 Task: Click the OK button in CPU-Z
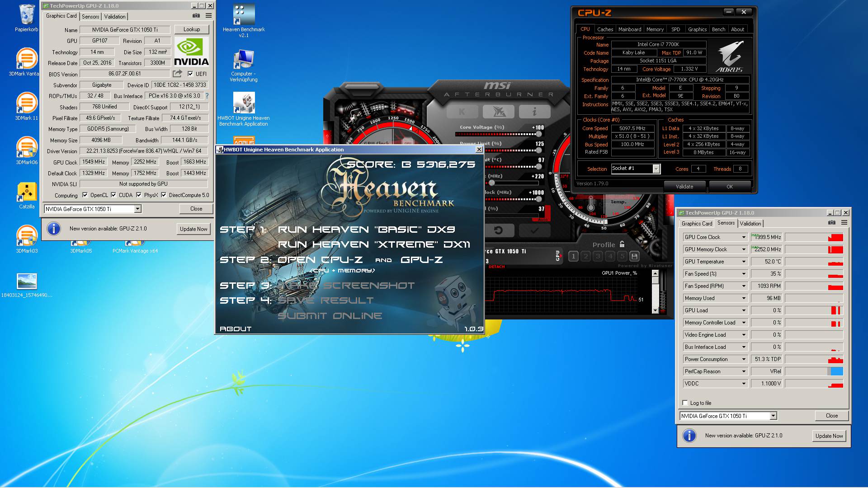coord(730,186)
